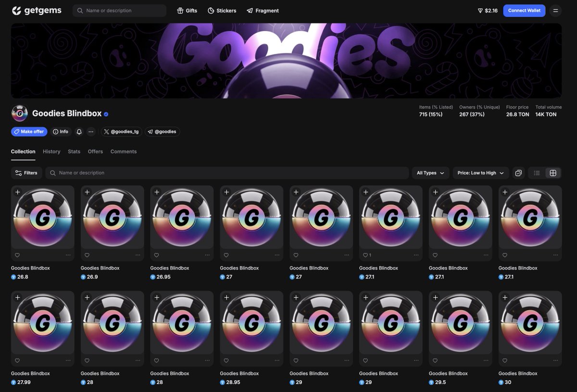
Task: Click the 27.99 price text
Action: point(24,382)
